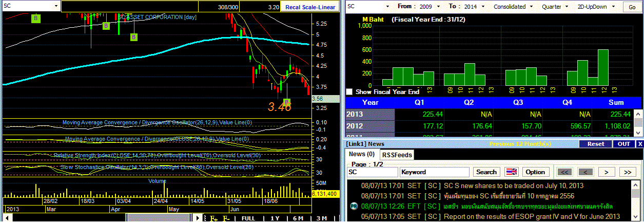The width and height of the screenshot is (644, 223).
Task: Click the OUT button in News panel
Action: coord(624,144)
